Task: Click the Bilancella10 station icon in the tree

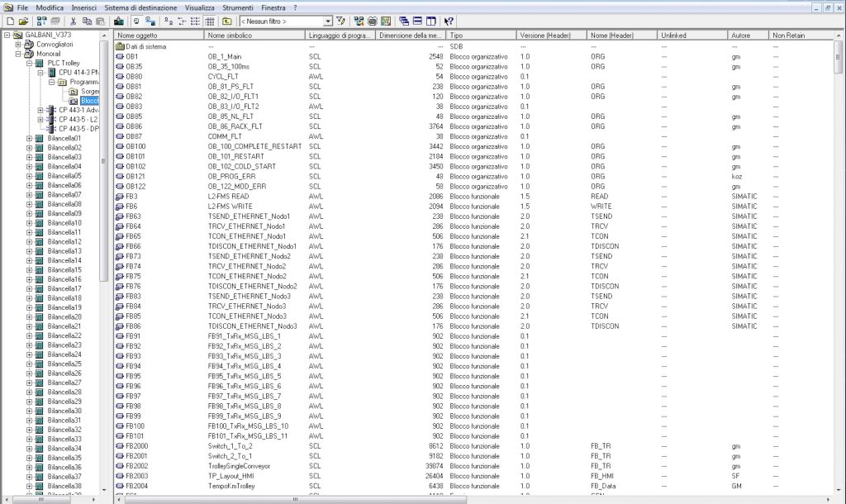Action: [x=40, y=223]
